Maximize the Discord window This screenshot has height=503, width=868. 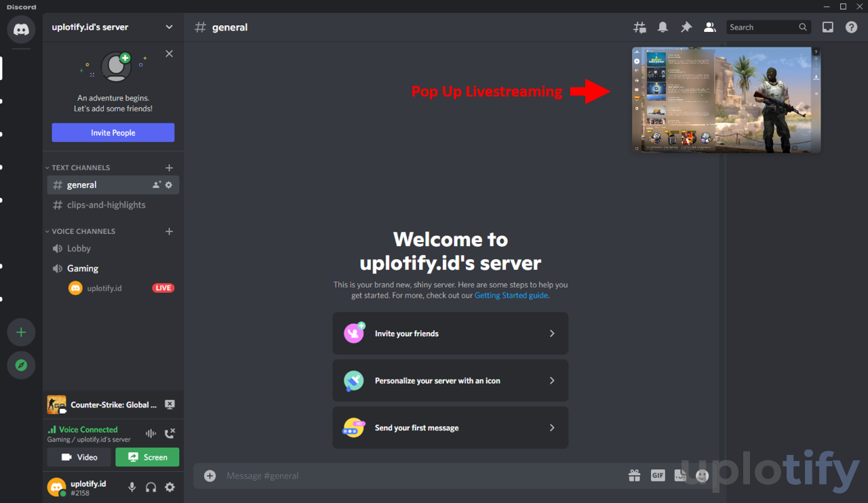pyautogui.click(x=843, y=7)
